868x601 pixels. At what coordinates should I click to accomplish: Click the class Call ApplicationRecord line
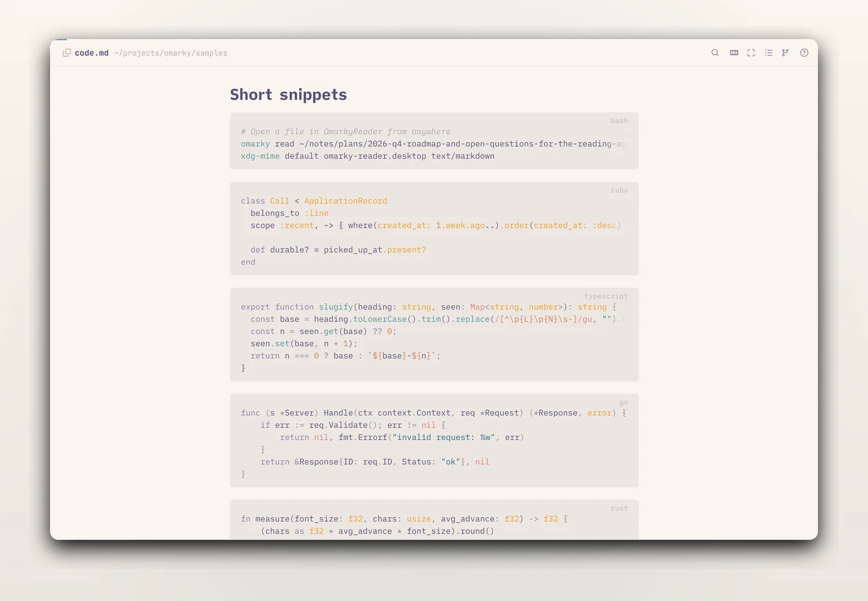click(x=314, y=201)
